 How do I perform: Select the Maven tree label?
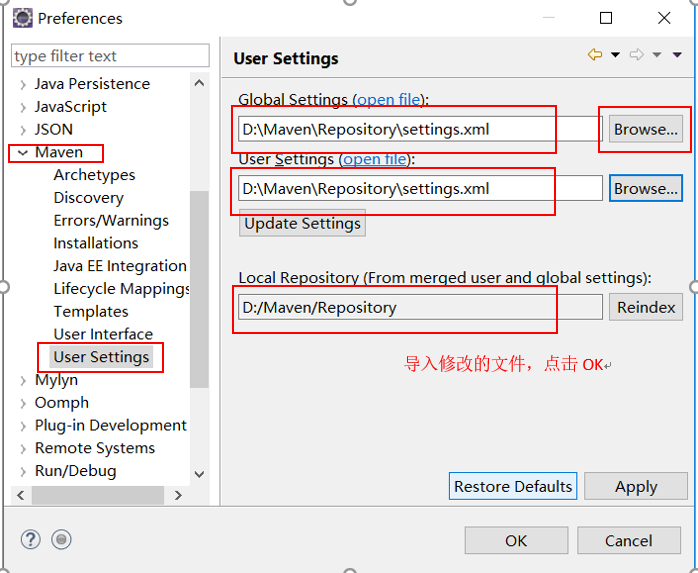pos(59,152)
